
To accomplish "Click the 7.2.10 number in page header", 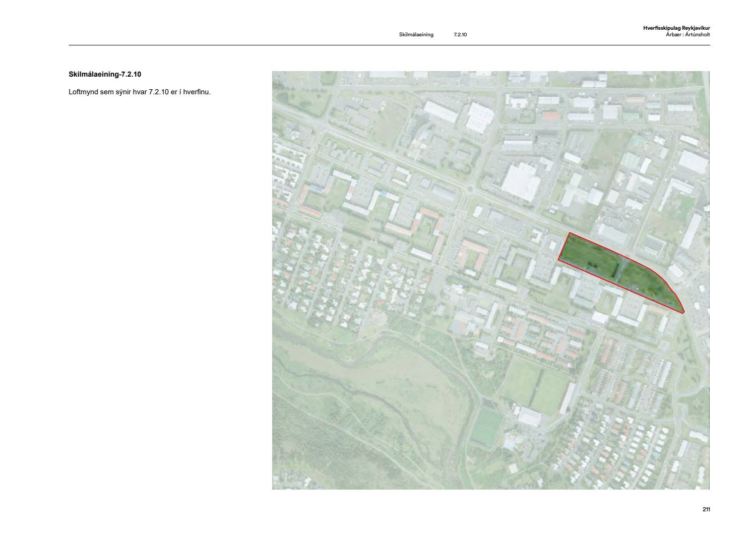I will (460, 35).
